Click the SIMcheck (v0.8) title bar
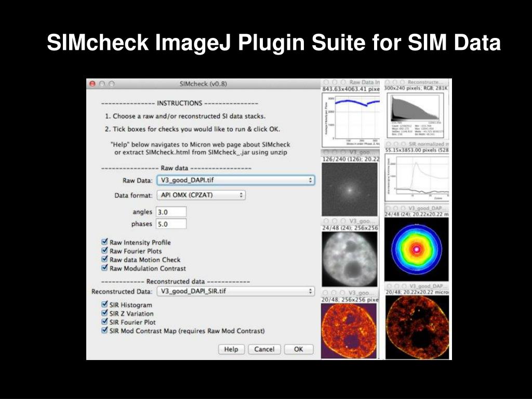This screenshot has height=399, width=532. [203, 84]
